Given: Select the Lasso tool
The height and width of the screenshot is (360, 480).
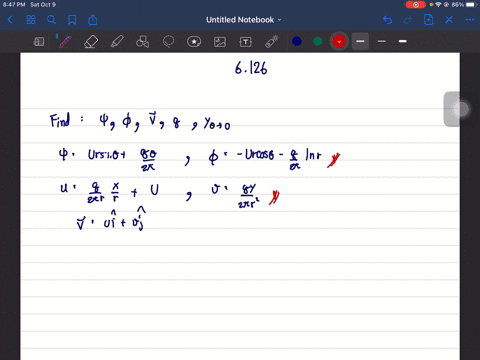Looking at the screenshot, I should click(168, 42).
